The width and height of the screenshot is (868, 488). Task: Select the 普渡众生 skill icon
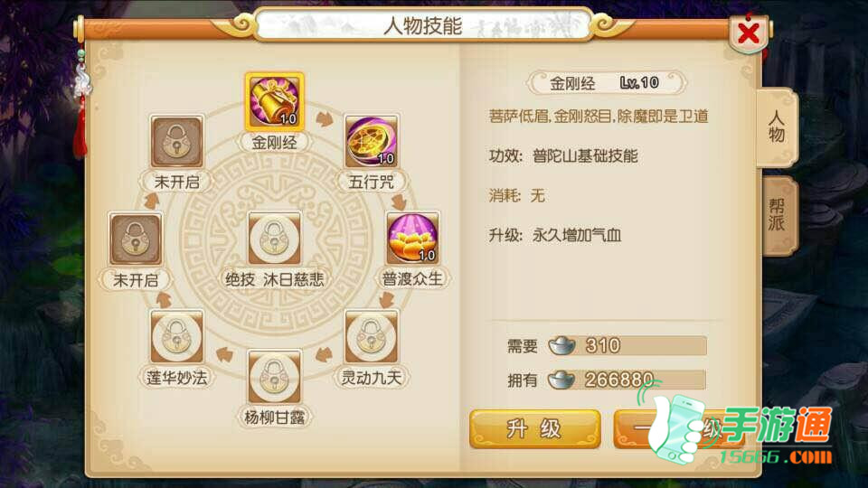(412, 238)
